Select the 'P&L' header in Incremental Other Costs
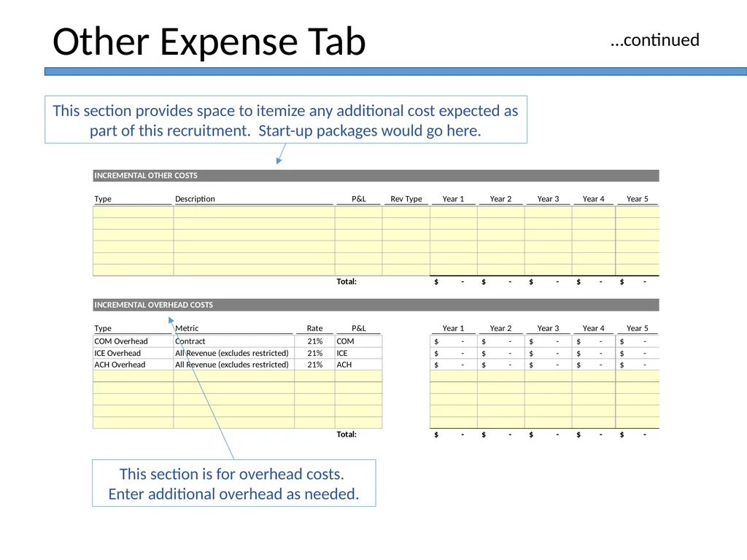Screen dimensions: 747x560 359,199
